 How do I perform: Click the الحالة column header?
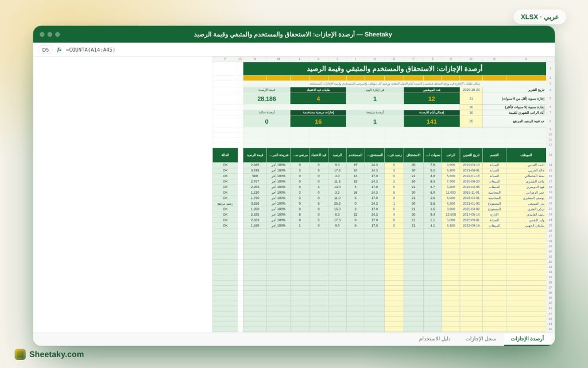tap(225, 155)
